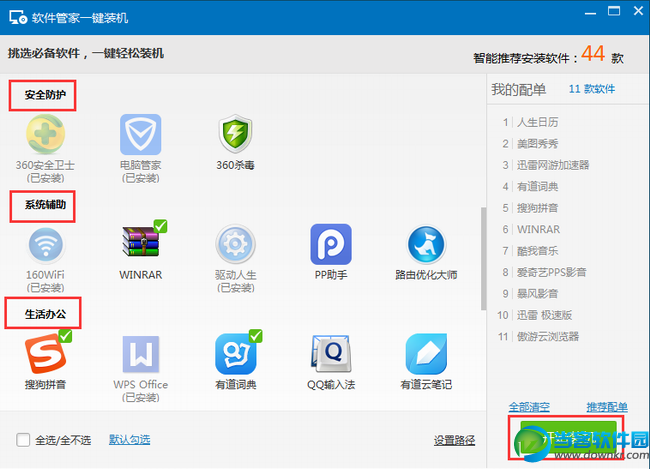The image size is (650, 469).
Task: Click the 默认勾选 link
Action: (129, 440)
